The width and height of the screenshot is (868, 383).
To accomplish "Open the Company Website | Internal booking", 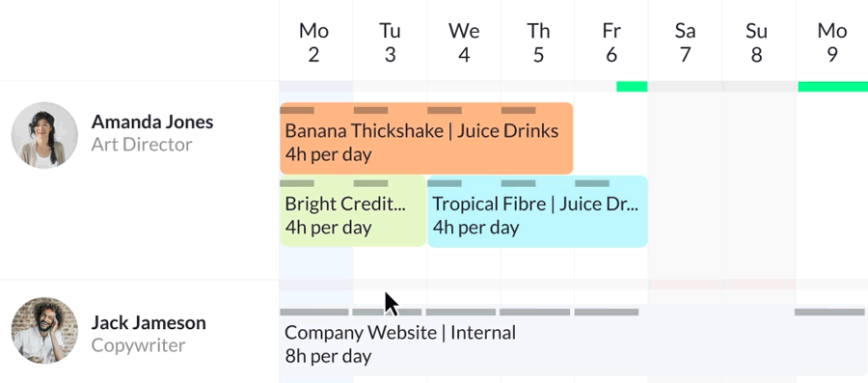I will 574,343.
